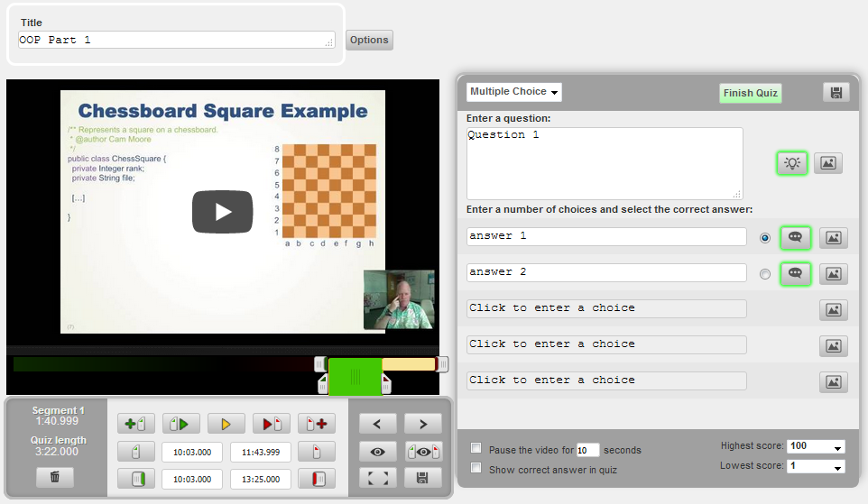This screenshot has width=868, height=504.
Task: Enable the Pause the video checkbox
Action: 476,449
